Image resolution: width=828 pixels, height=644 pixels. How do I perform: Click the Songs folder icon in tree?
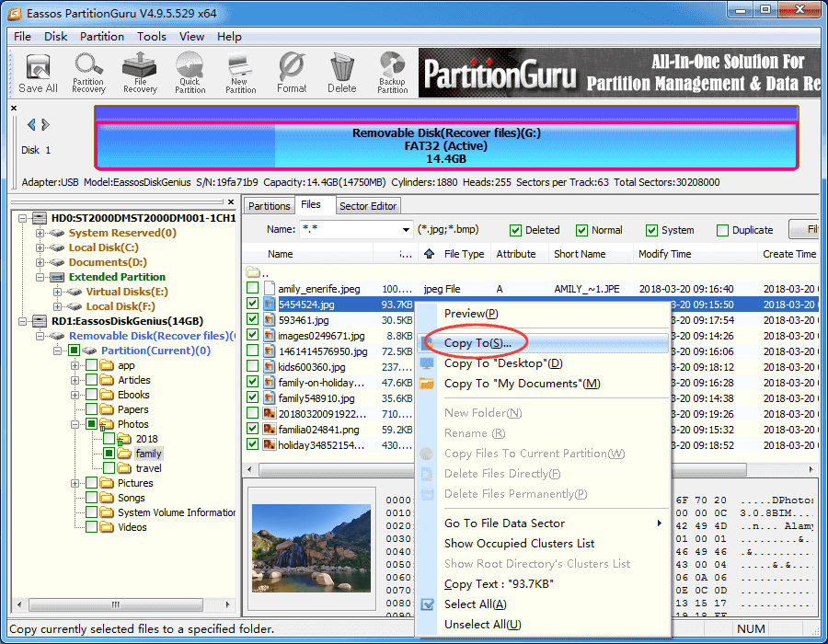click(108, 498)
